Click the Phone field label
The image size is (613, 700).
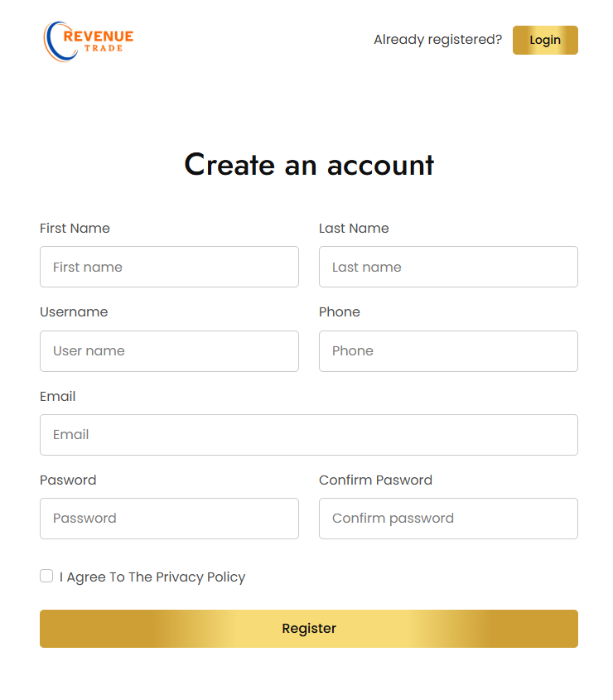pyautogui.click(x=340, y=312)
